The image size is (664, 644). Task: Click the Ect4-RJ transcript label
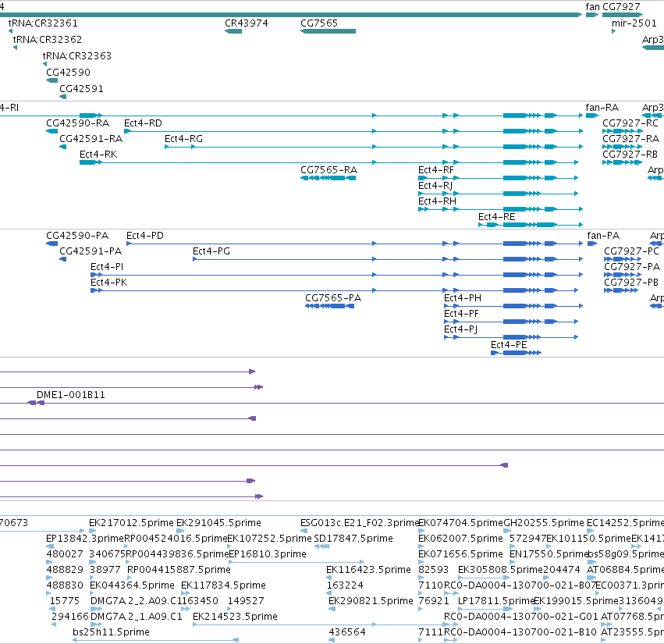coord(435,186)
